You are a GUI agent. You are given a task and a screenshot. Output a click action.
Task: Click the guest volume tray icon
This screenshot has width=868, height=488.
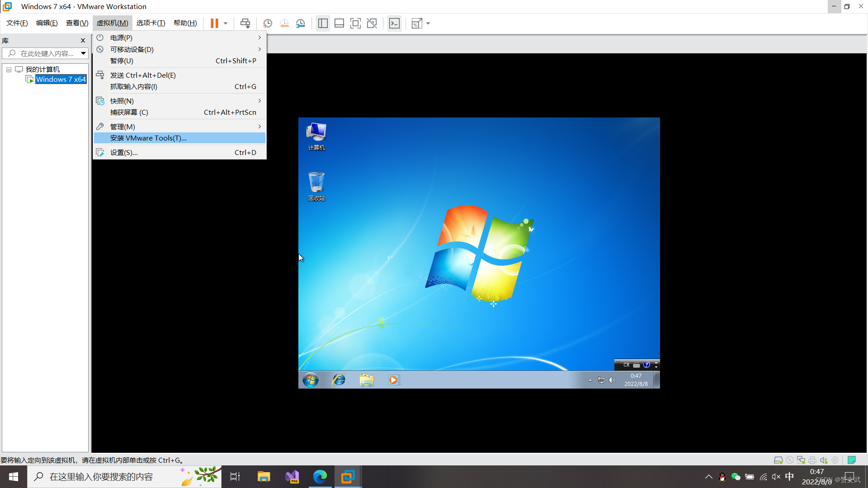[612, 380]
